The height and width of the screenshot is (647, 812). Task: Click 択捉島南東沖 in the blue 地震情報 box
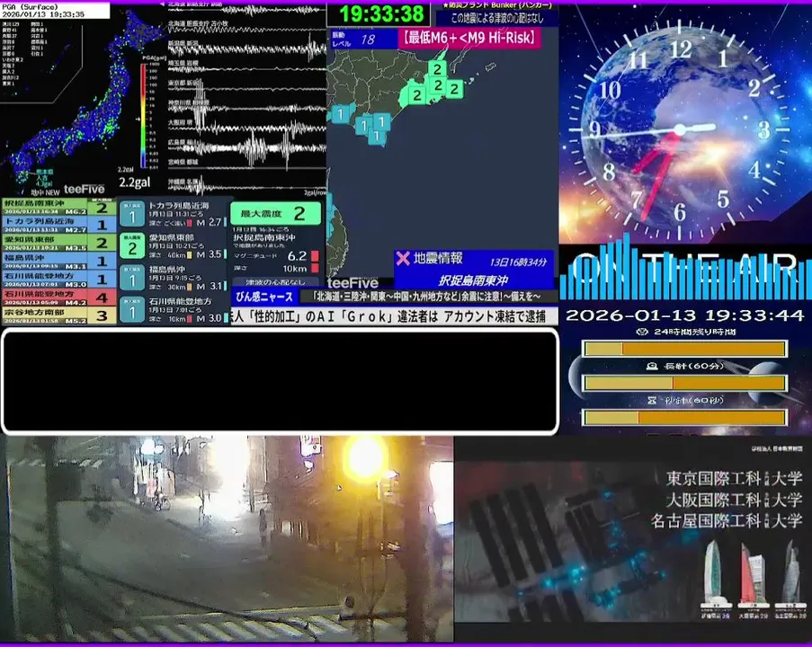(x=473, y=280)
